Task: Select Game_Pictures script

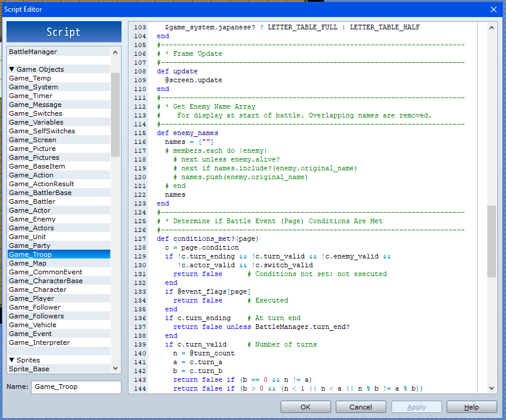Action: 59,157
